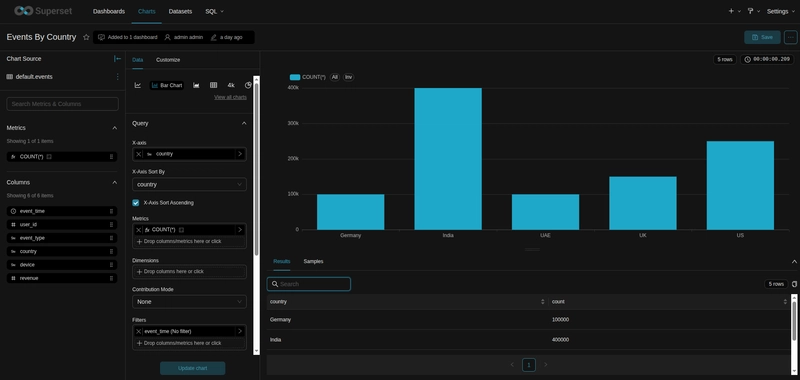Click the Germany bar in chart

[351, 212]
